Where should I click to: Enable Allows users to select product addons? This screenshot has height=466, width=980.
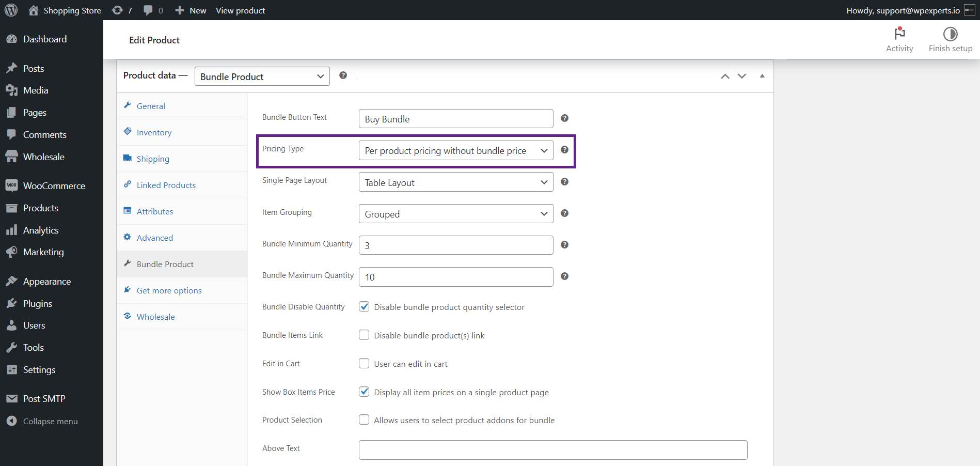(x=364, y=420)
